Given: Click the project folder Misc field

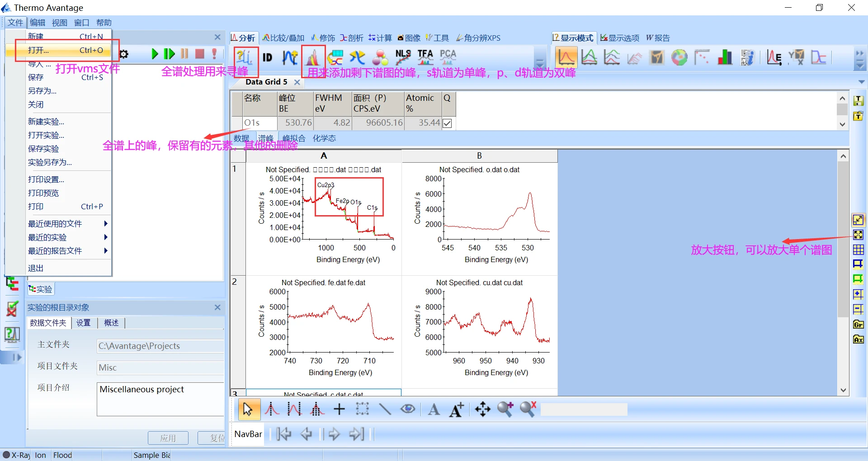Looking at the screenshot, I should [x=160, y=368].
